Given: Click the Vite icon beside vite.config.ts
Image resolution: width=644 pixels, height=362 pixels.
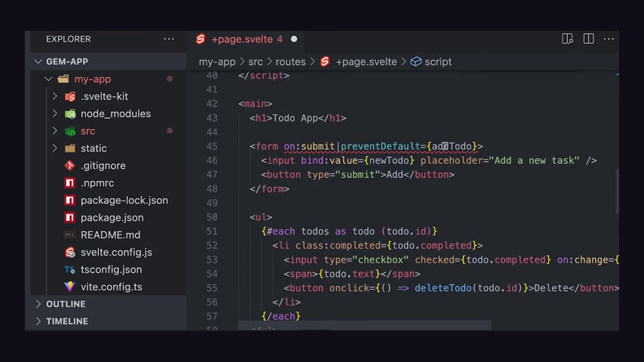Looking at the screenshot, I should pos(70,287).
